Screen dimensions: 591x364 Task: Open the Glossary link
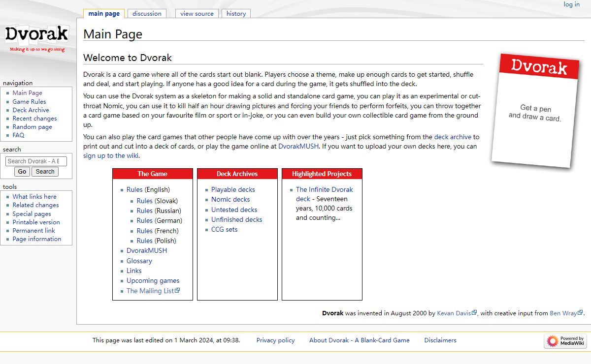[139, 261]
